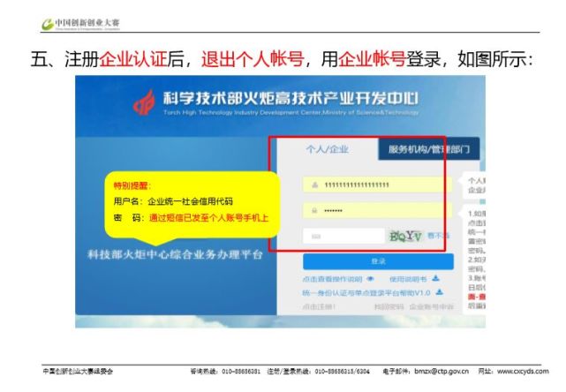
Task: Click the red torch logo of the Torch Center
Action: click(x=144, y=102)
